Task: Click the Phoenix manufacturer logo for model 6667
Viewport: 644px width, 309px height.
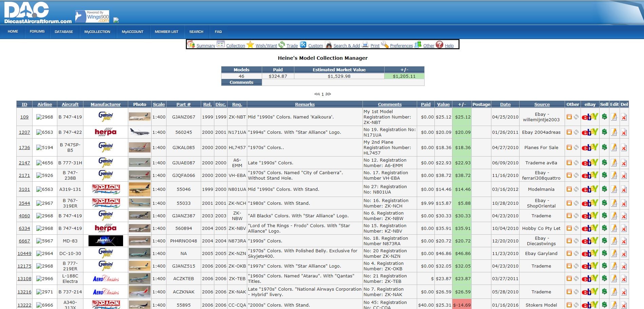Action: click(x=105, y=241)
